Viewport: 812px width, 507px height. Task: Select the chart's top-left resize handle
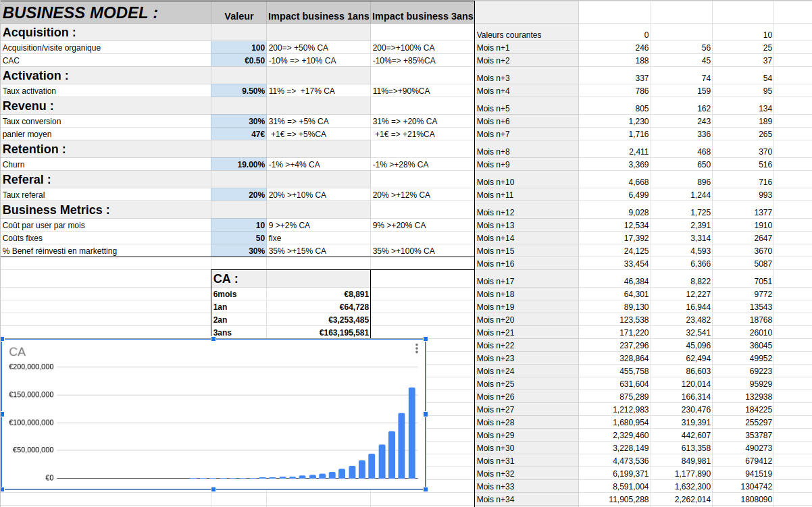coord(2,340)
